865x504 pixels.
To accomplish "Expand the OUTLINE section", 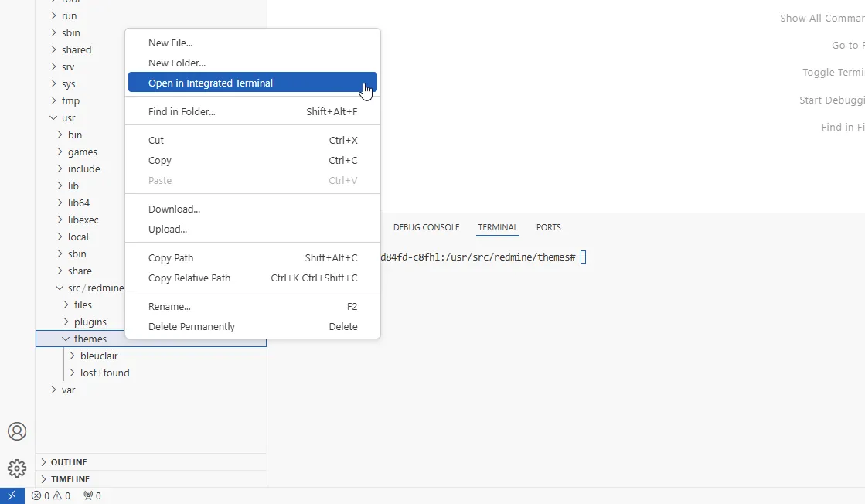I will 69,462.
